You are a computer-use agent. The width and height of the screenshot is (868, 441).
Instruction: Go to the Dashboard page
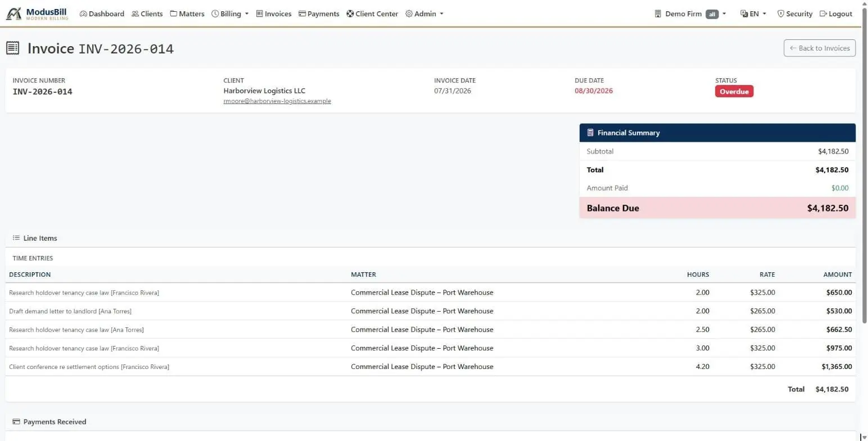click(x=102, y=13)
